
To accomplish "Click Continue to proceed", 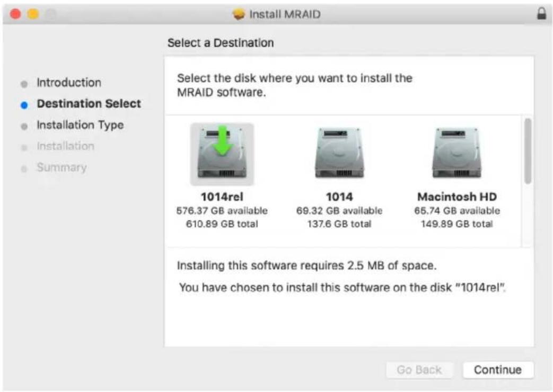I will point(498,370).
